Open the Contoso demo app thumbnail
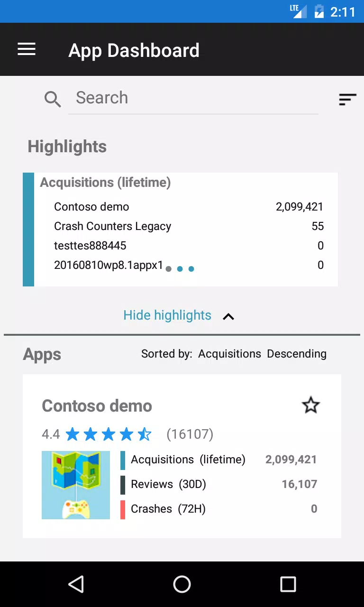 click(x=76, y=485)
